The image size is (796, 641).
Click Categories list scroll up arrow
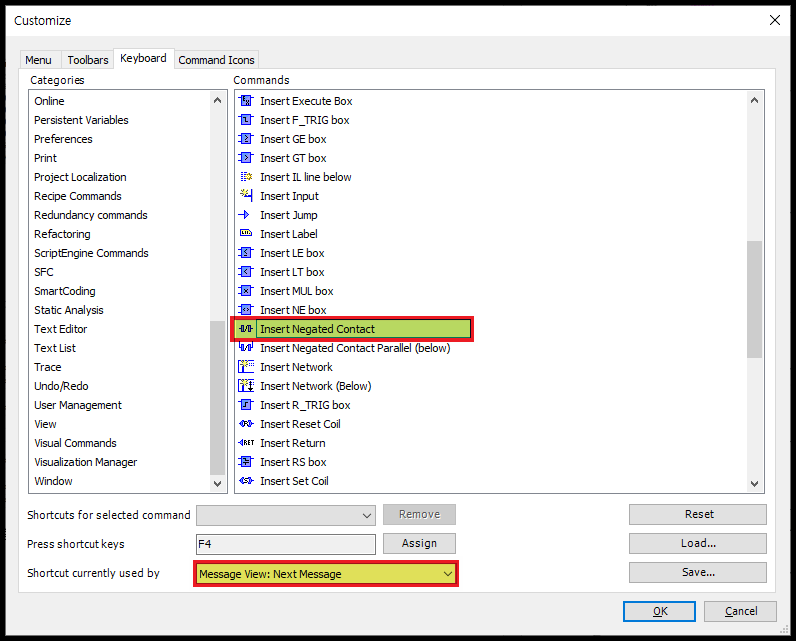click(x=217, y=100)
